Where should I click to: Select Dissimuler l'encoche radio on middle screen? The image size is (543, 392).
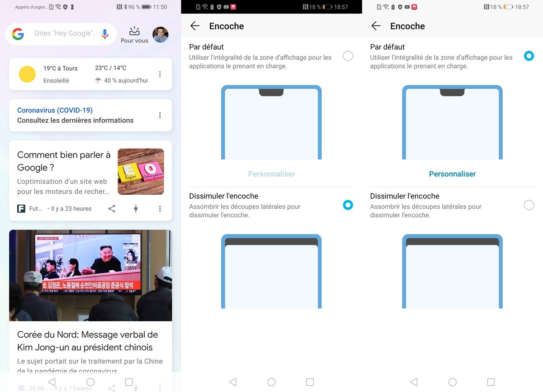[348, 205]
